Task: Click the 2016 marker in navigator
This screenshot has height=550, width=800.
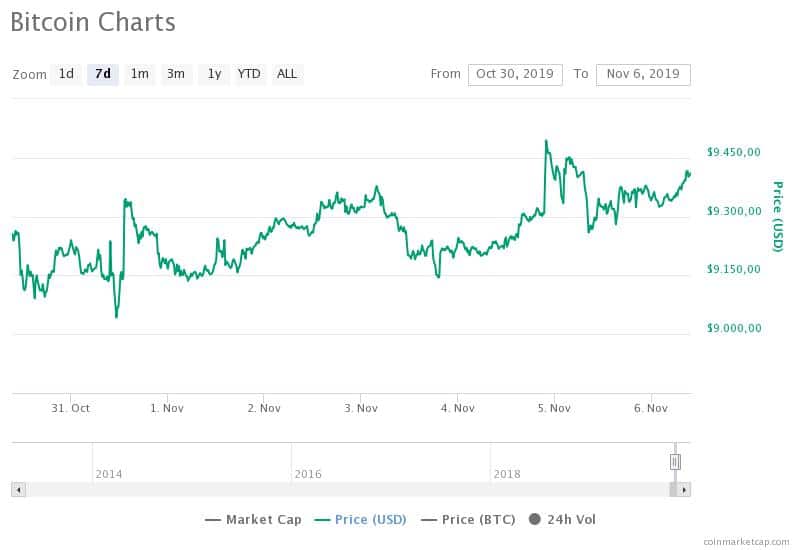Action: click(308, 474)
